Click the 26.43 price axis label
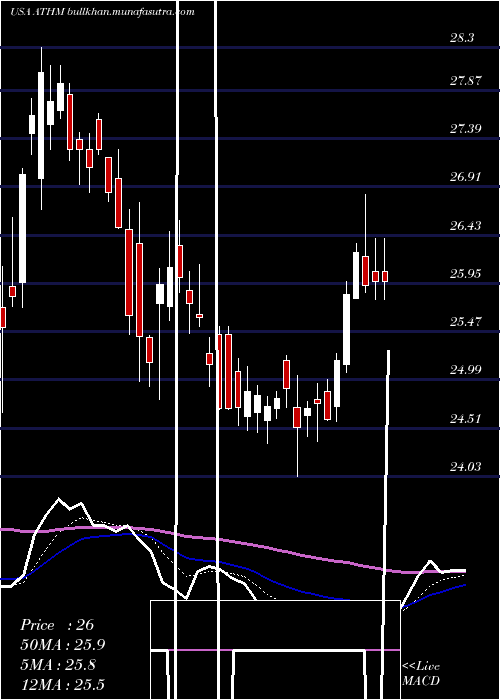The height and width of the screenshot is (700, 500). tap(466, 225)
